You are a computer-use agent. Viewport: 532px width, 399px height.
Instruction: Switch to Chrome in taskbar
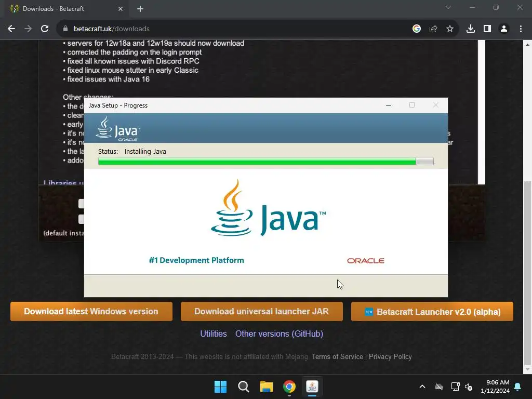[x=289, y=387]
